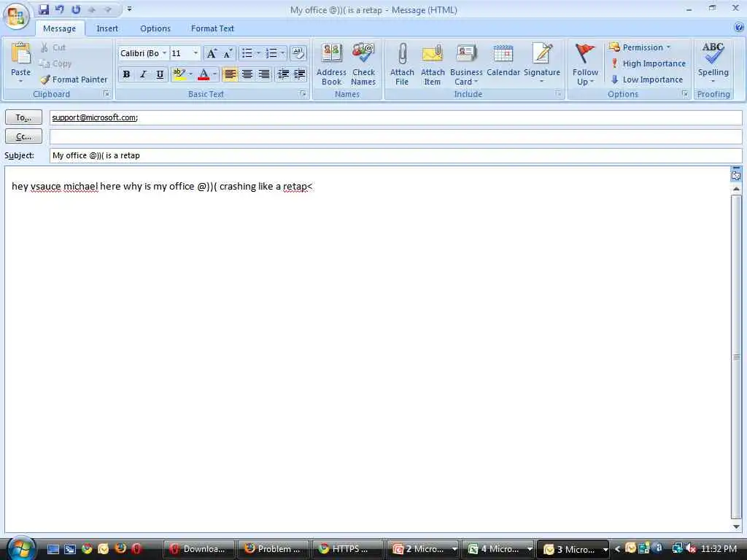
Task: Switch to the Downloa... Opera taskbar button
Action: 198,549
